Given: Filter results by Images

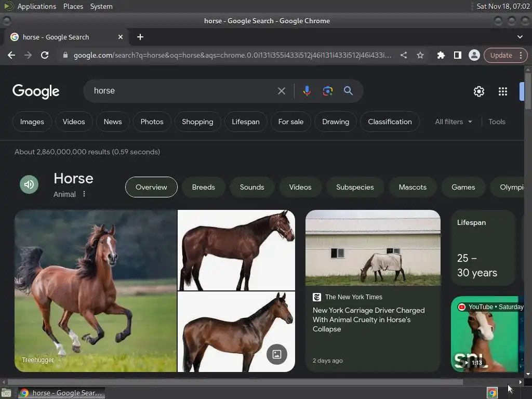Looking at the screenshot, I should point(32,122).
